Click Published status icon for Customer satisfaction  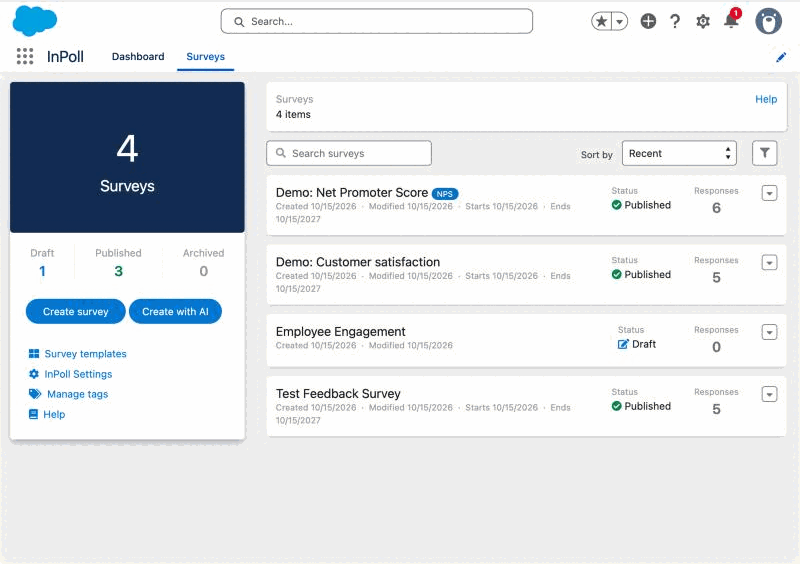[616, 275]
